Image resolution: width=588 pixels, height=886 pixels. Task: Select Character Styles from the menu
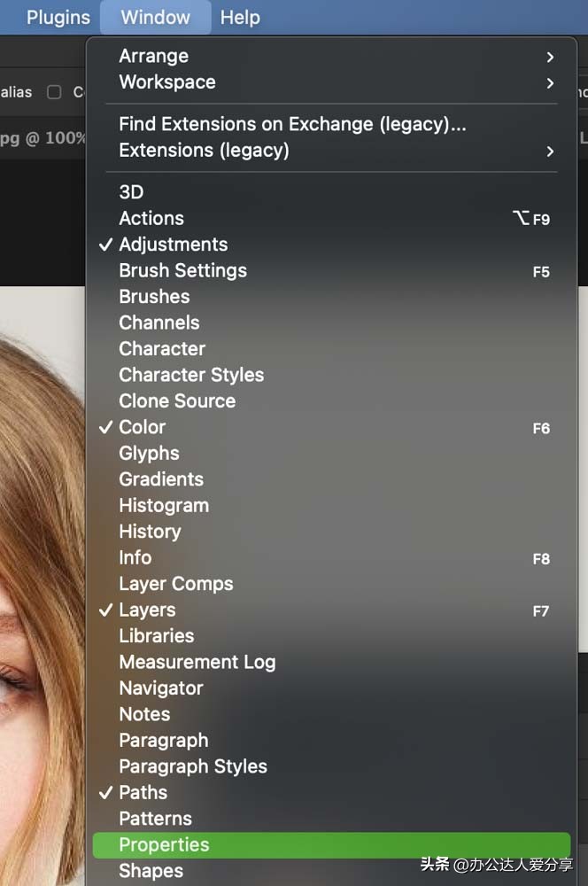coord(331,375)
